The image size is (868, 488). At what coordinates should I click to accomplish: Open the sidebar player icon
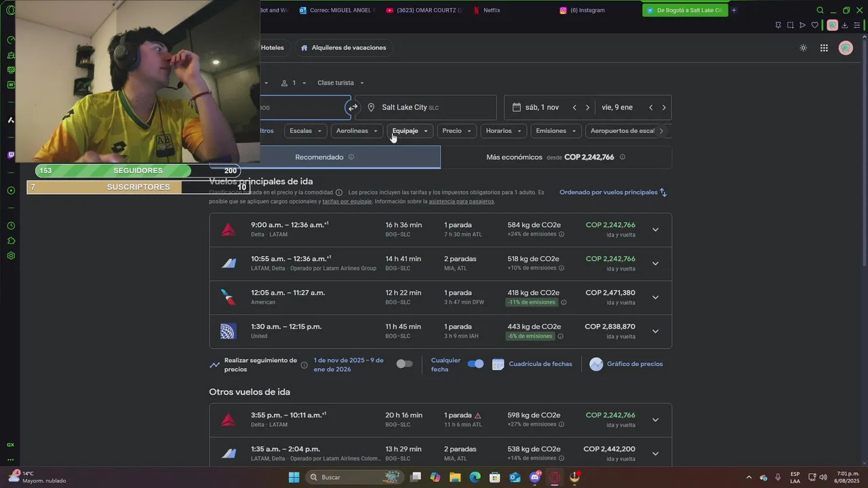tap(11, 190)
